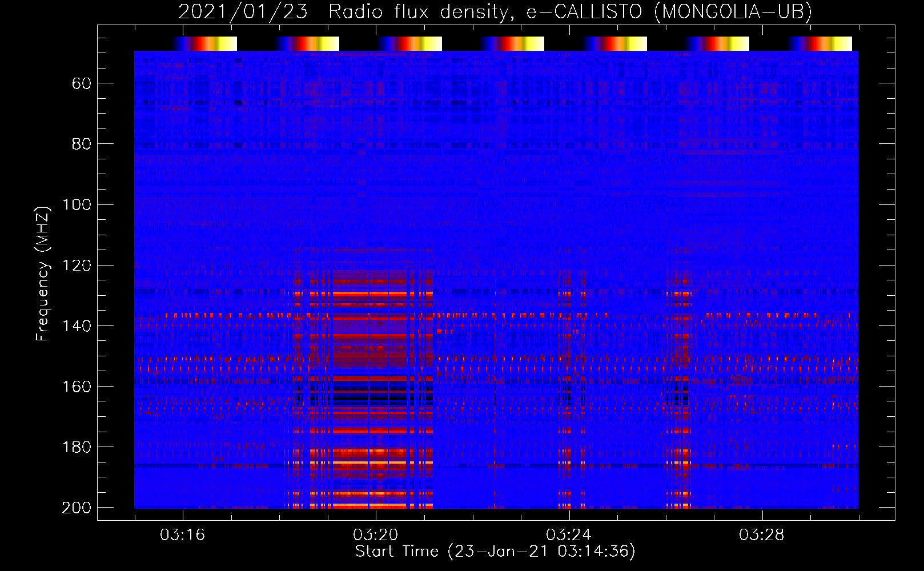Select the 180 frequency tick label
This screenshot has height=571, width=924.
point(77,447)
